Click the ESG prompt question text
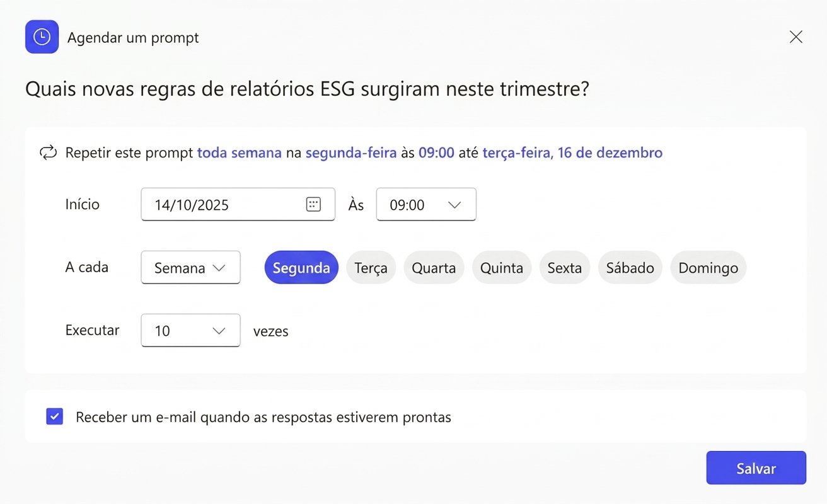 point(307,89)
